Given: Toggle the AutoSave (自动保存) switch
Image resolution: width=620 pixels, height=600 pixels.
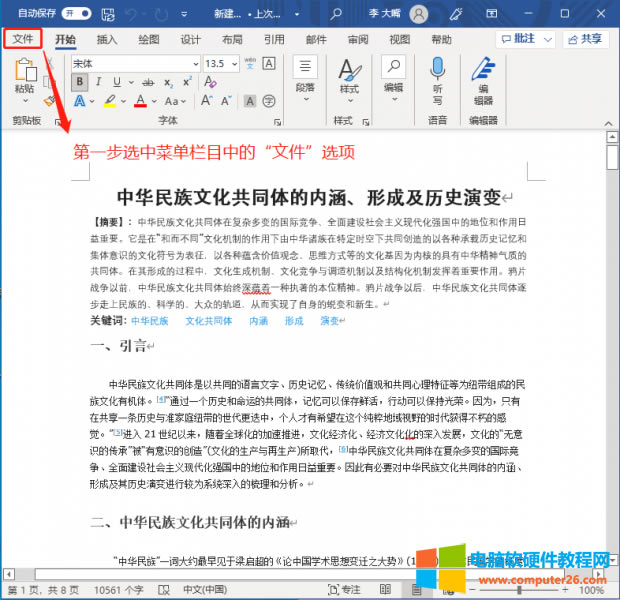Looking at the screenshot, I should 69,14.
